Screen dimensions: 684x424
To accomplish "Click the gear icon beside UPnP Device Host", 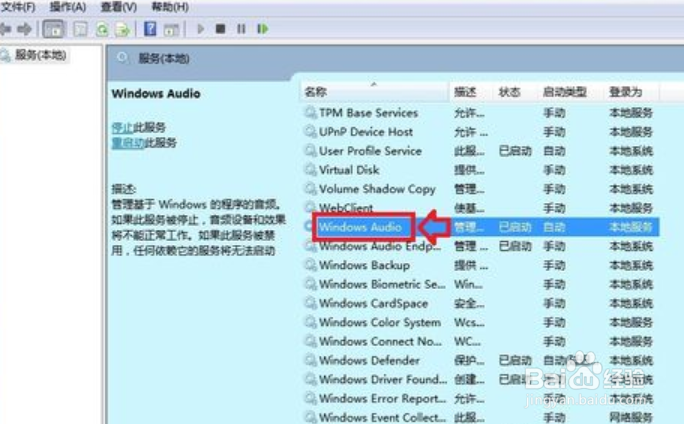I will tap(310, 131).
